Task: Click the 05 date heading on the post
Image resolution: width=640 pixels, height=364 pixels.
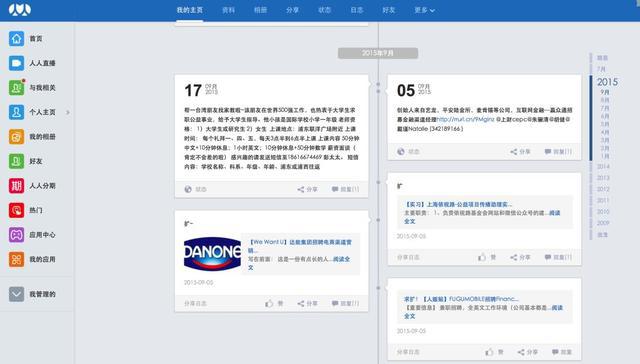Action: [406, 91]
